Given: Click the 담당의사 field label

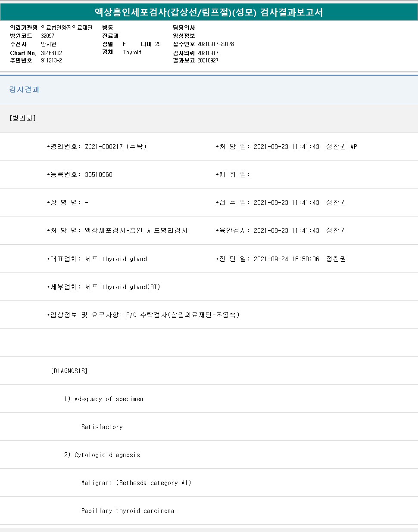Looking at the screenshot, I should [x=184, y=28].
